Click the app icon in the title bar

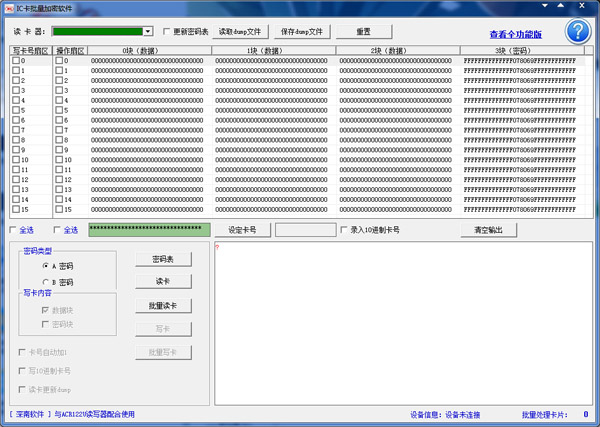9,8
